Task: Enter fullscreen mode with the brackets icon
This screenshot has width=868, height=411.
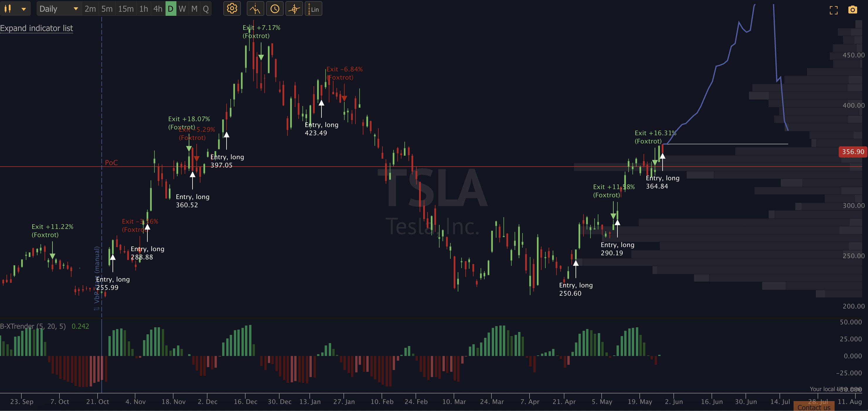Action: 833,10
